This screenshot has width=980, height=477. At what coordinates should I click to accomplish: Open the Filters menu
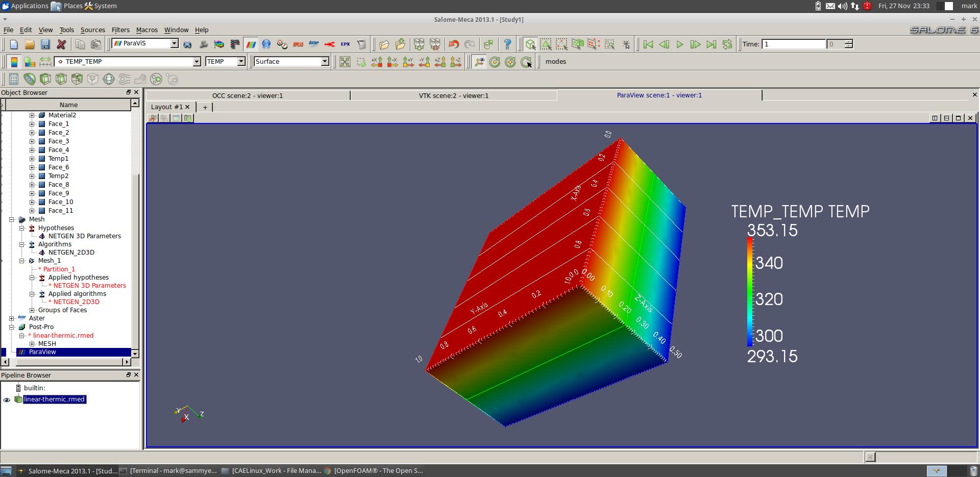pyautogui.click(x=120, y=30)
